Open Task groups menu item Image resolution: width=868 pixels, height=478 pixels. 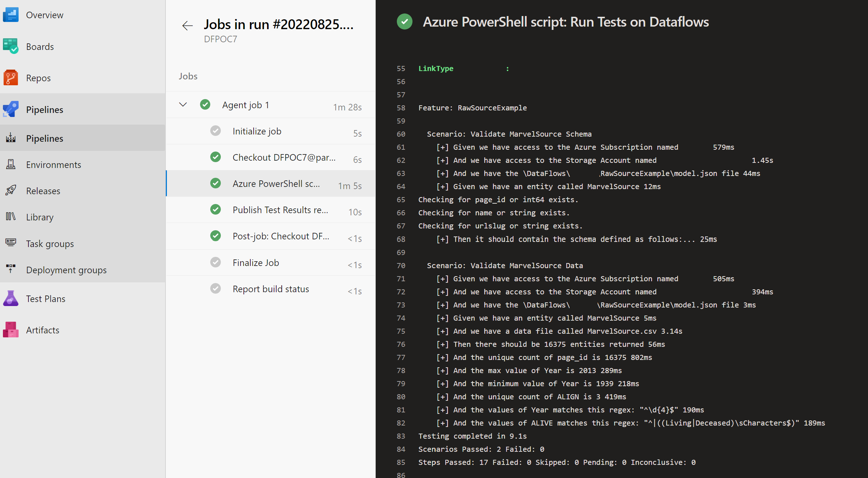[x=50, y=243]
